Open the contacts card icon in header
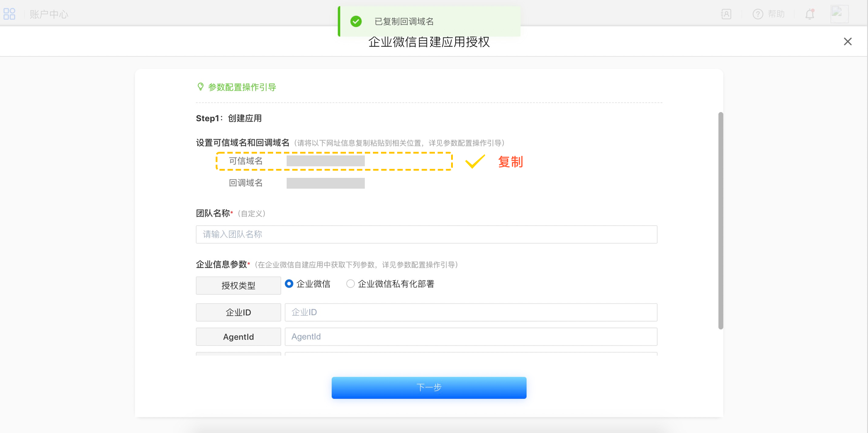This screenshot has height=433, width=868. pos(726,14)
